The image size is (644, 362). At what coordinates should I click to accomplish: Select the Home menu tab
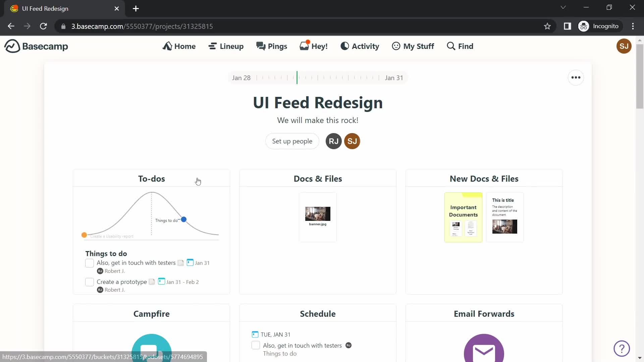click(x=179, y=46)
